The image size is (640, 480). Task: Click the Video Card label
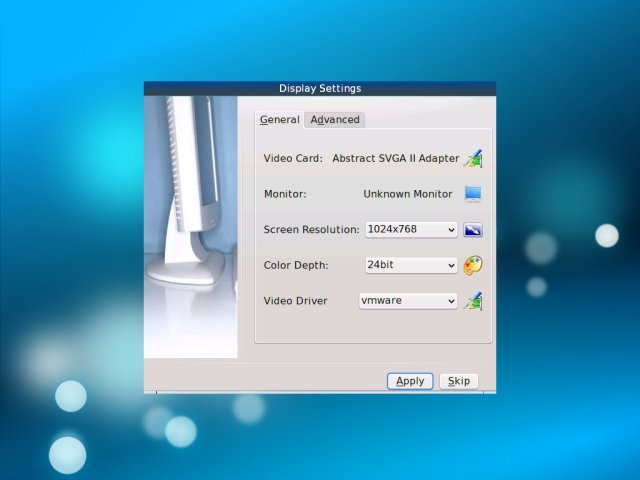293,159
